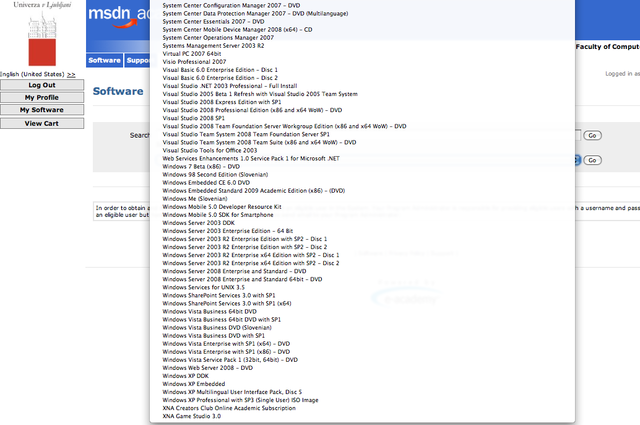Choose Windows Server 2003 Enterprise Edition 64 Bit
640x425 pixels.
click(228, 231)
